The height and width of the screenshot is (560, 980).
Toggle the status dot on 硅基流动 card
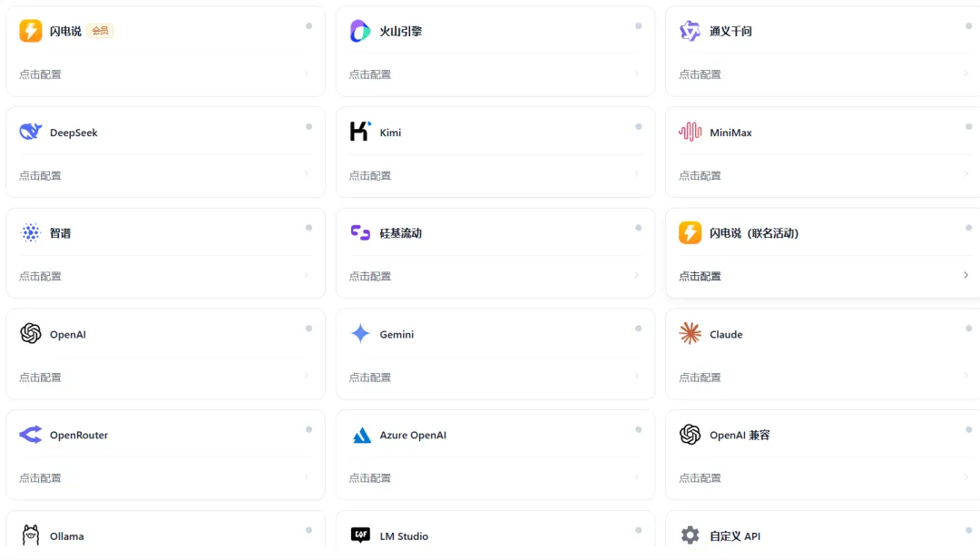[x=638, y=228]
